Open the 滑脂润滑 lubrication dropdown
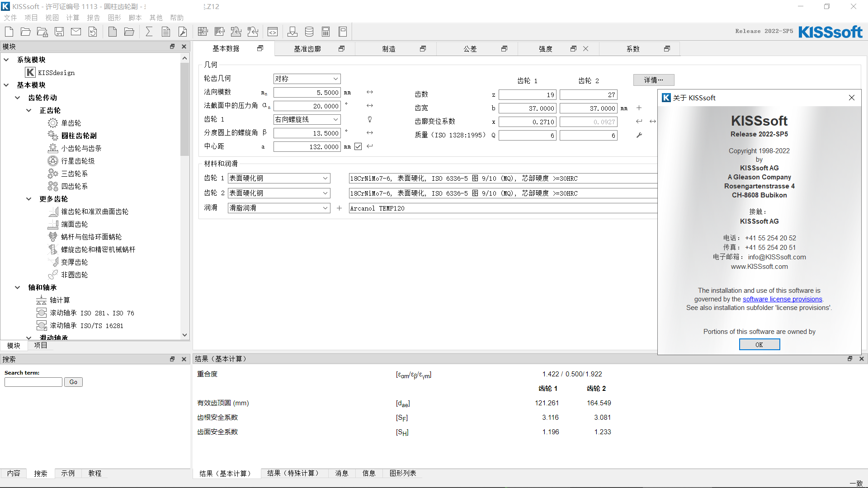The image size is (868, 488). 279,208
